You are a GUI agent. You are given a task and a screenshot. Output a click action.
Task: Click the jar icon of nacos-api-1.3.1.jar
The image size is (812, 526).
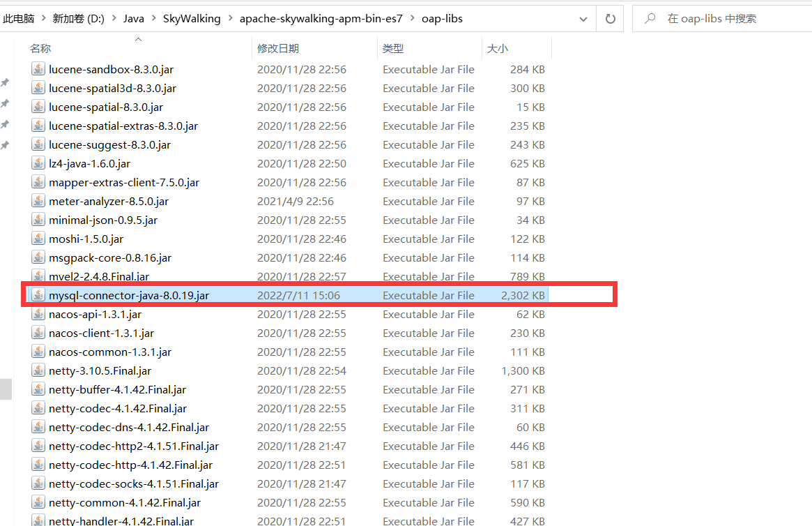[x=38, y=315]
